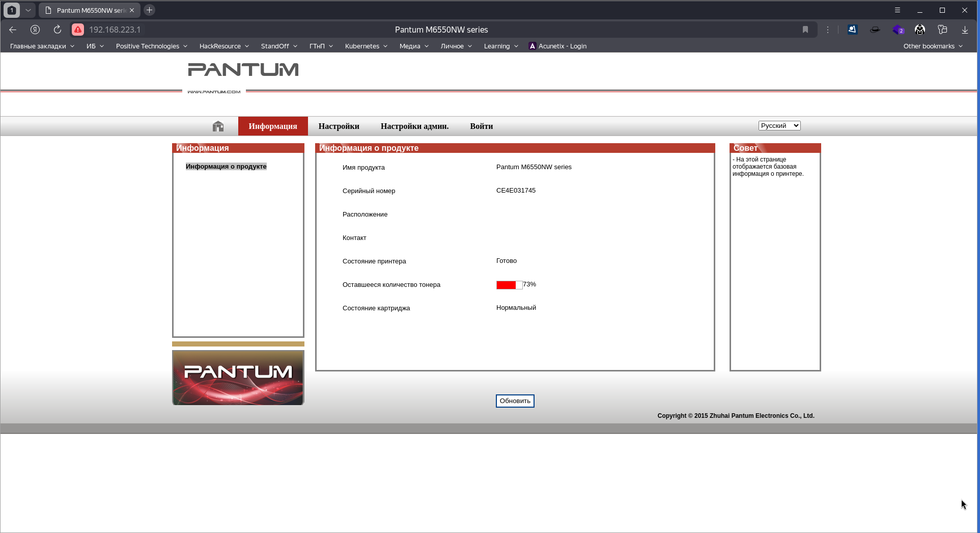Open the tab counter showing 1

[x=12, y=10]
